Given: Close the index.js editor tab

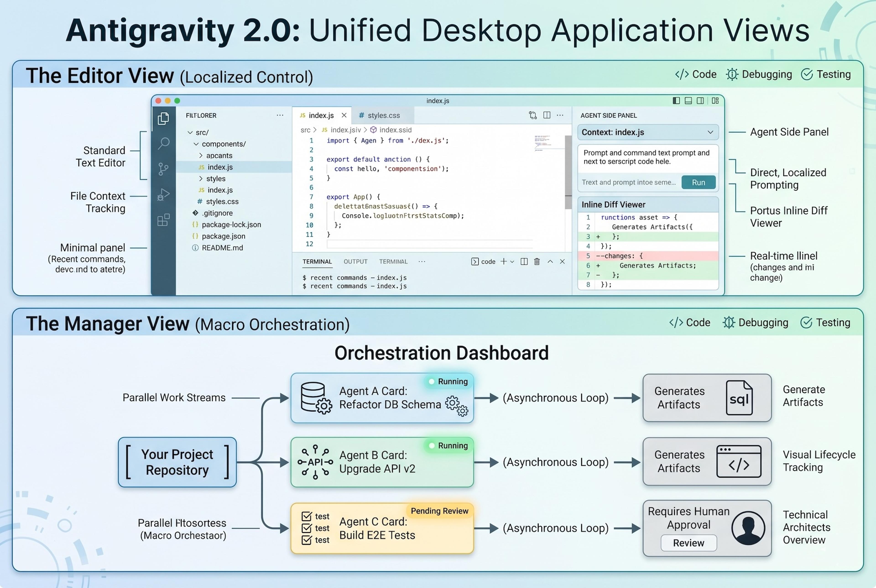Looking at the screenshot, I should 344,115.
